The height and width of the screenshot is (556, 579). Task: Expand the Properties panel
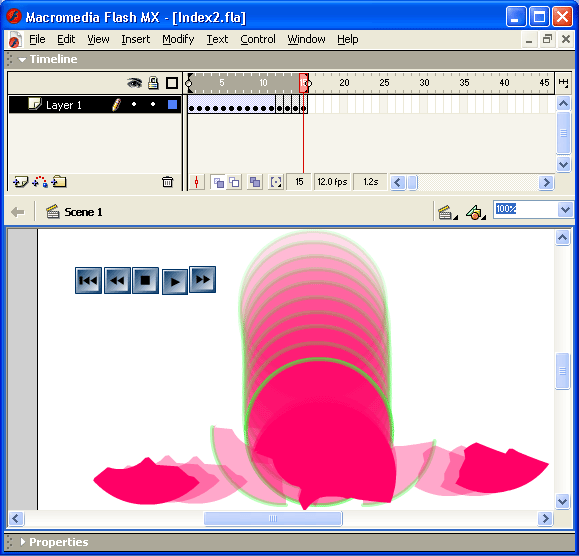23,542
